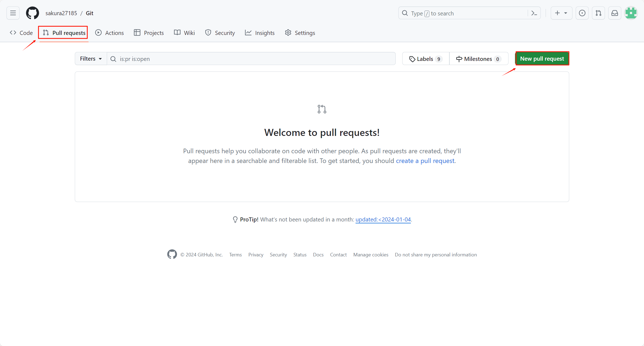Viewport: 644px width, 346px height.
Task: Click the search magnifier icon in header
Action: pos(405,13)
